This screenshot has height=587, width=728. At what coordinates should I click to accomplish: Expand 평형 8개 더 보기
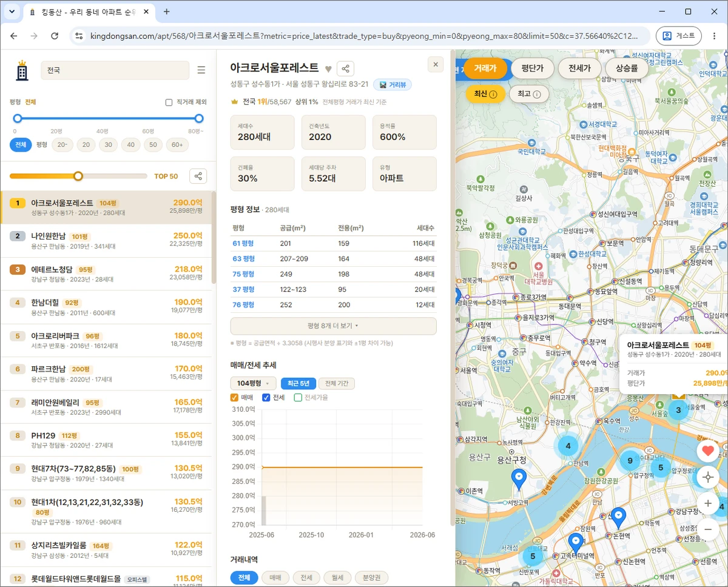[333, 326]
